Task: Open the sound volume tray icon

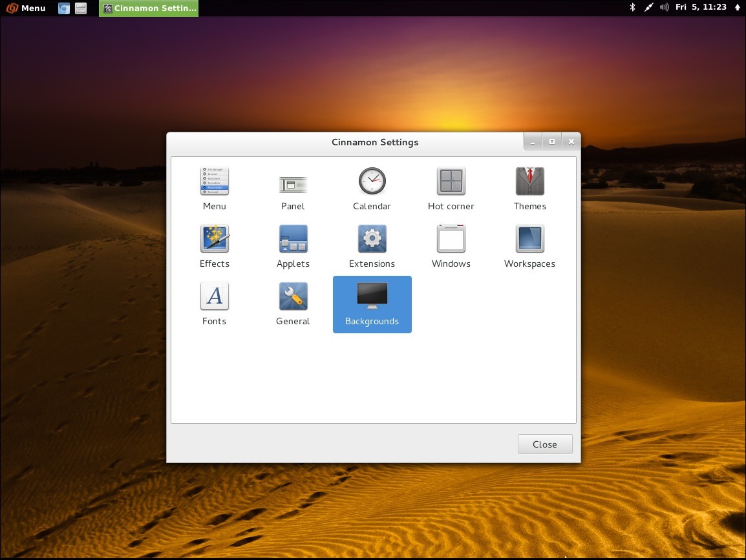Action: coord(664,7)
